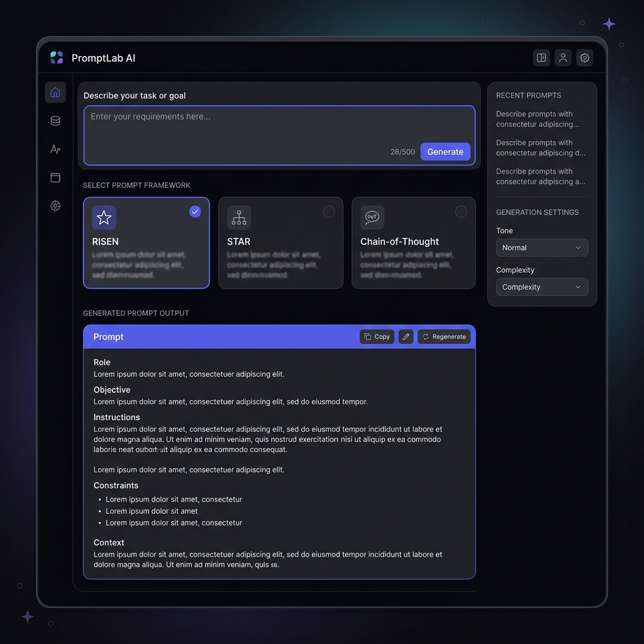Click the flower-shaped icon at the sidebar bottom

(55, 206)
